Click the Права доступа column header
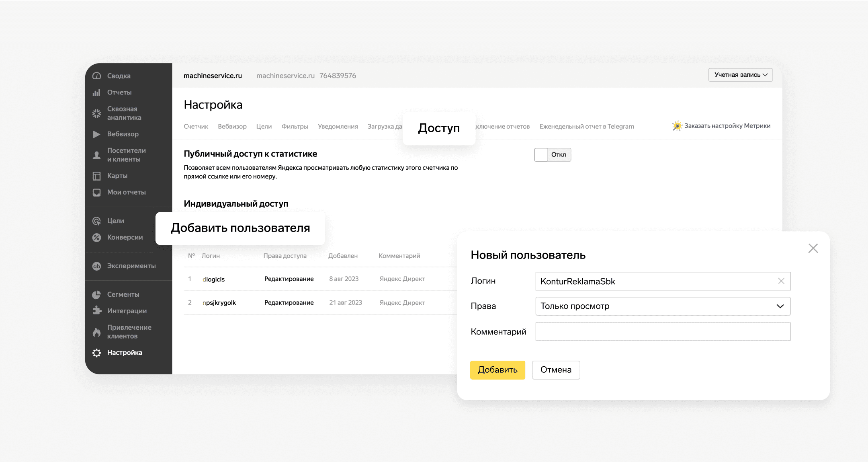This screenshot has width=868, height=462. tap(285, 256)
